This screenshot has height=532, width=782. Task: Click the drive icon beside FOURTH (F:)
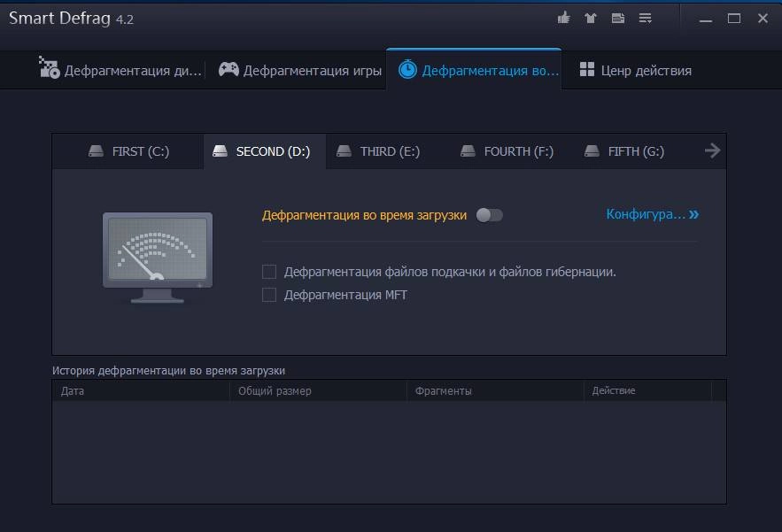point(468,150)
